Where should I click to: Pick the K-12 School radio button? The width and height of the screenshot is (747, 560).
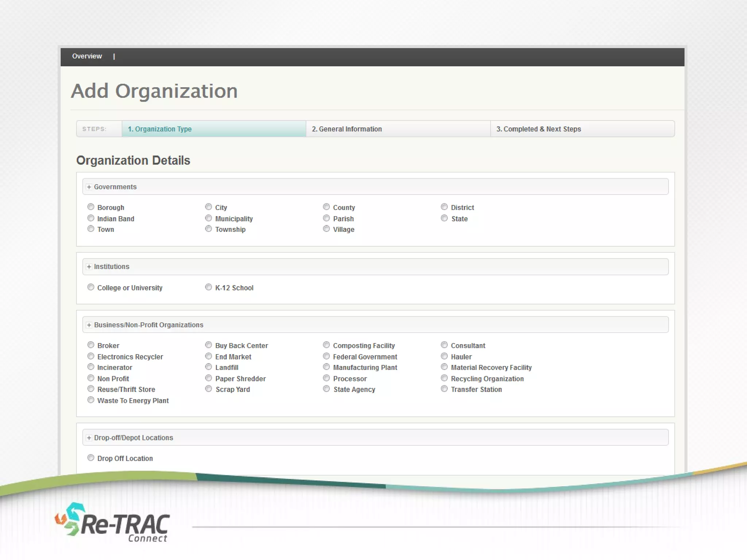[209, 287]
